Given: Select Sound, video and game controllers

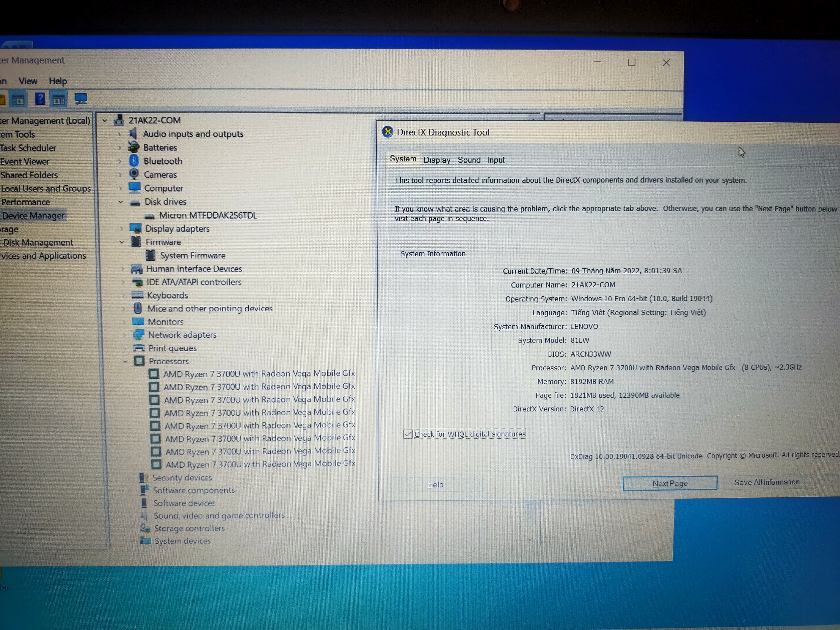Looking at the screenshot, I should coord(219,515).
